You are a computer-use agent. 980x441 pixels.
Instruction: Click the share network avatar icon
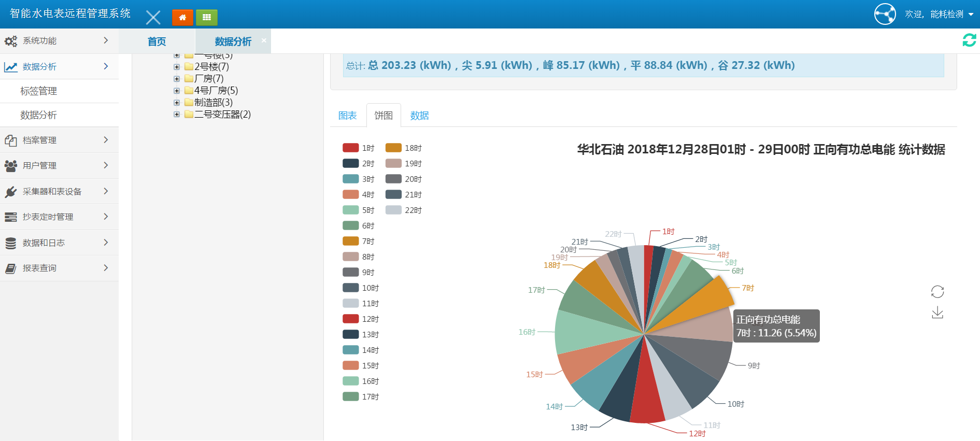[885, 14]
